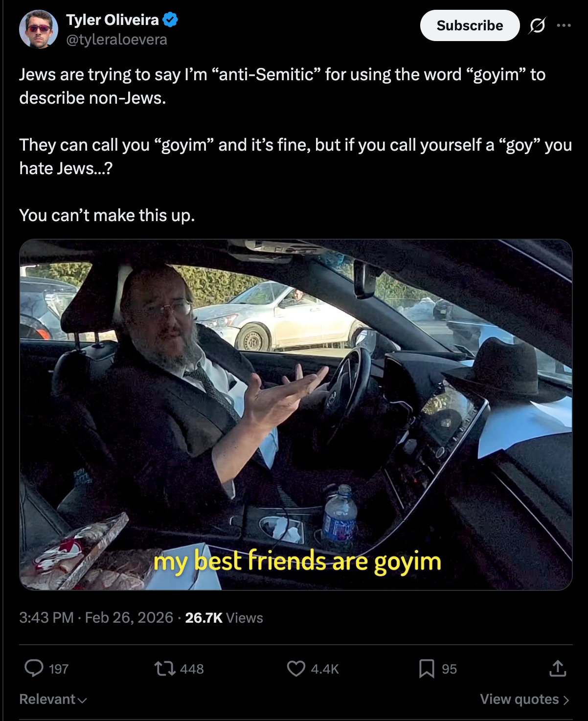Viewport: 588px width, 721px height.
Task: Click the Grok slash-circle icon
Action: tap(537, 25)
